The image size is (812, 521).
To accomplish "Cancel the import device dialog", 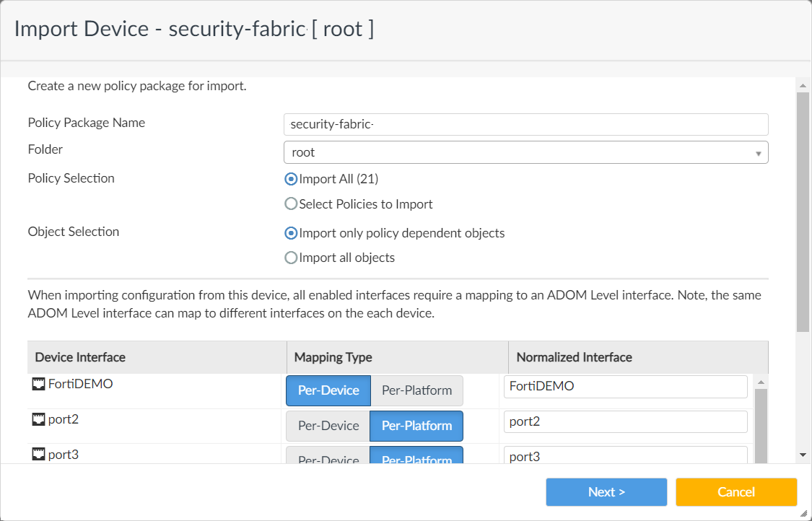I will [736, 492].
